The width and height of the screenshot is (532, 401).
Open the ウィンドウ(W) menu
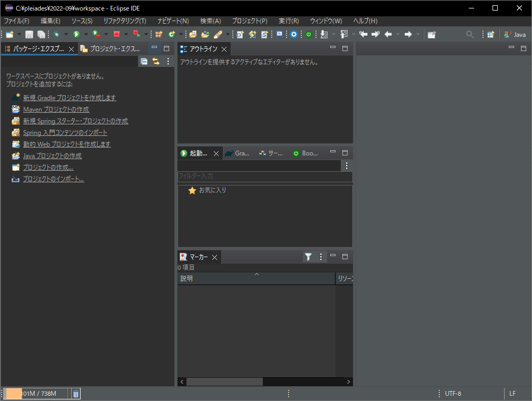[326, 21]
